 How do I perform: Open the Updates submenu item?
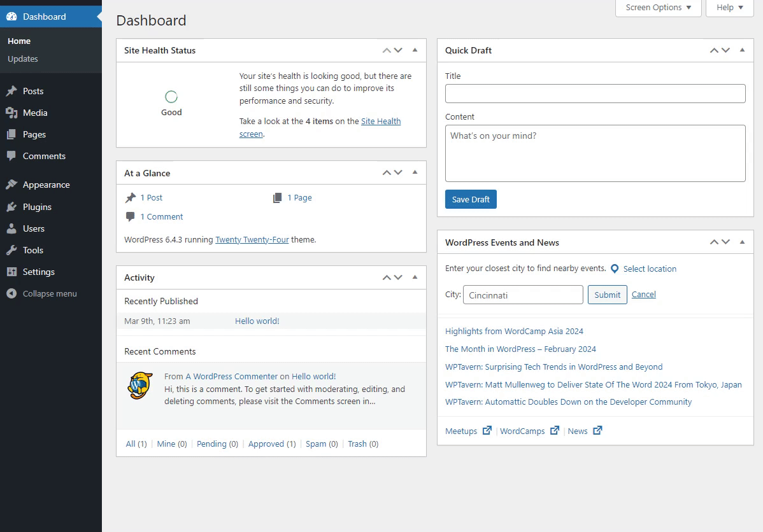coord(23,59)
